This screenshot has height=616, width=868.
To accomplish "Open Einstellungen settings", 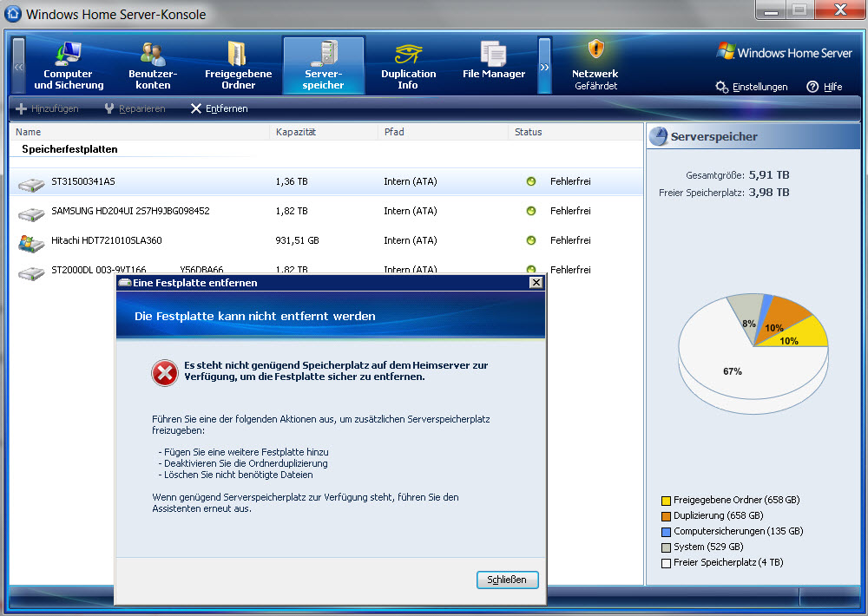I will pyautogui.click(x=752, y=87).
